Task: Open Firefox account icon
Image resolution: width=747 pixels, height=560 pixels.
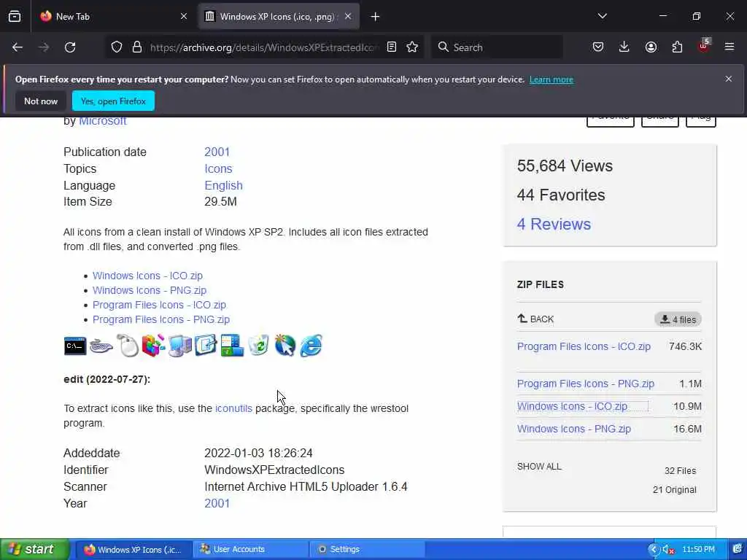Action: (x=651, y=47)
